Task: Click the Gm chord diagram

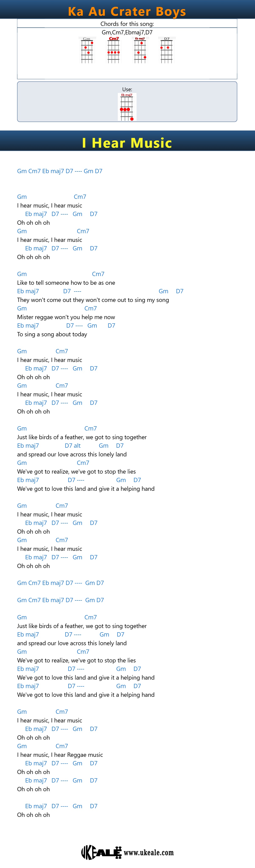Action: (x=87, y=50)
